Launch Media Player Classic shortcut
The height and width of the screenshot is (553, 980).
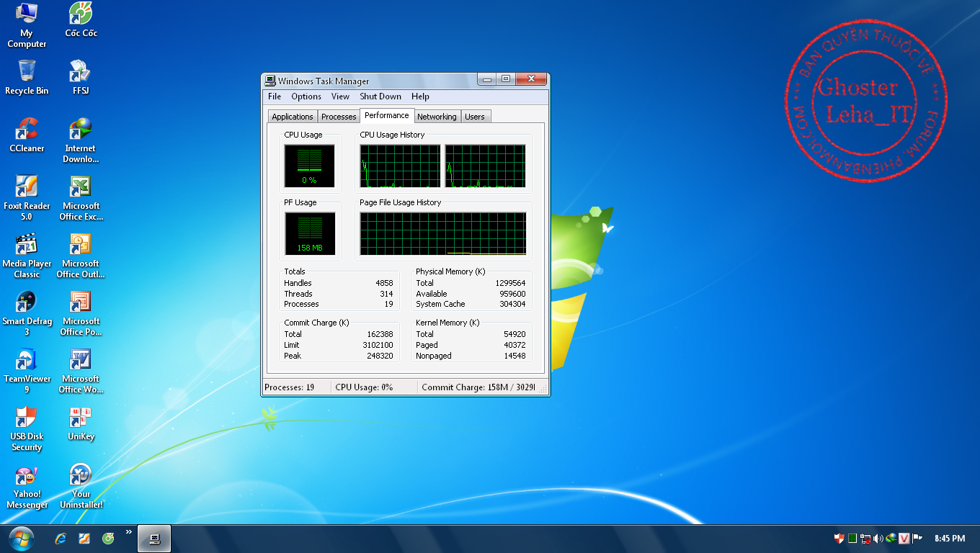click(x=27, y=246)
